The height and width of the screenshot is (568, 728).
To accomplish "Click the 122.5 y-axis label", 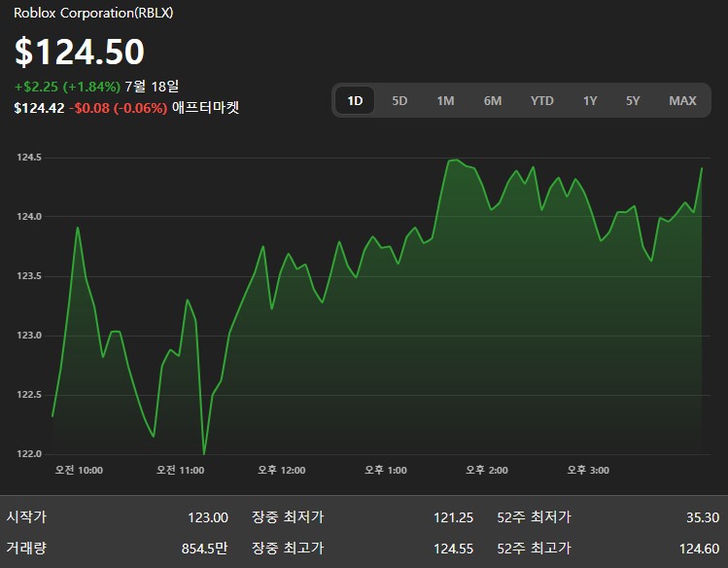I will pos(29,395).
